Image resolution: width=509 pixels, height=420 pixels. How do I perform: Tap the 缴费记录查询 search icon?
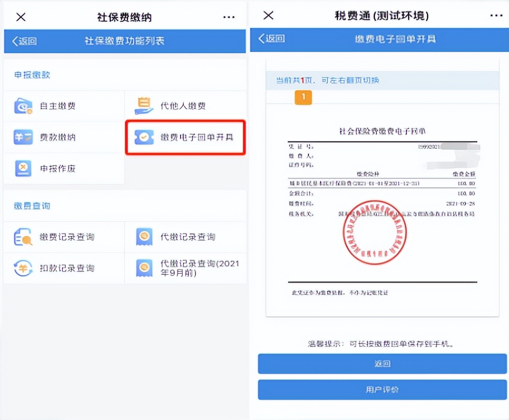23,237
